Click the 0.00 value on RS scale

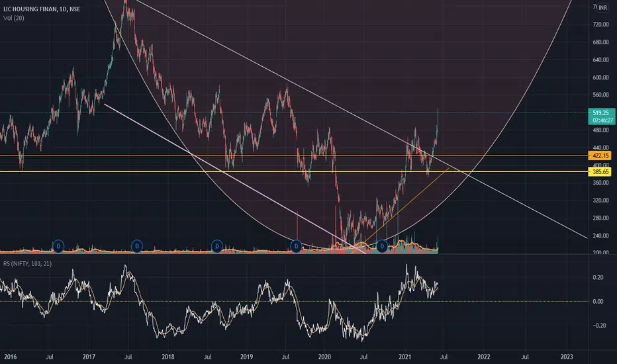(598, 301)
